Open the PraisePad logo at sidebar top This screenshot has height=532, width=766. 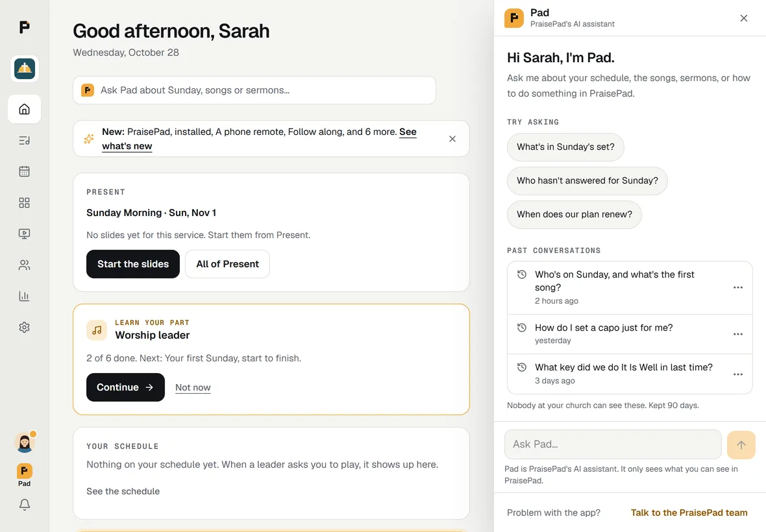point(25,27)
